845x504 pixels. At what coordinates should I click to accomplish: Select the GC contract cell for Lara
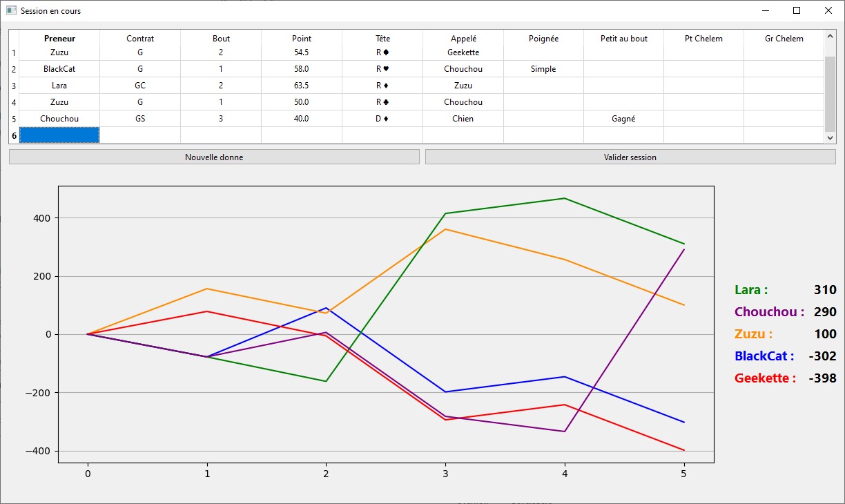140,86
